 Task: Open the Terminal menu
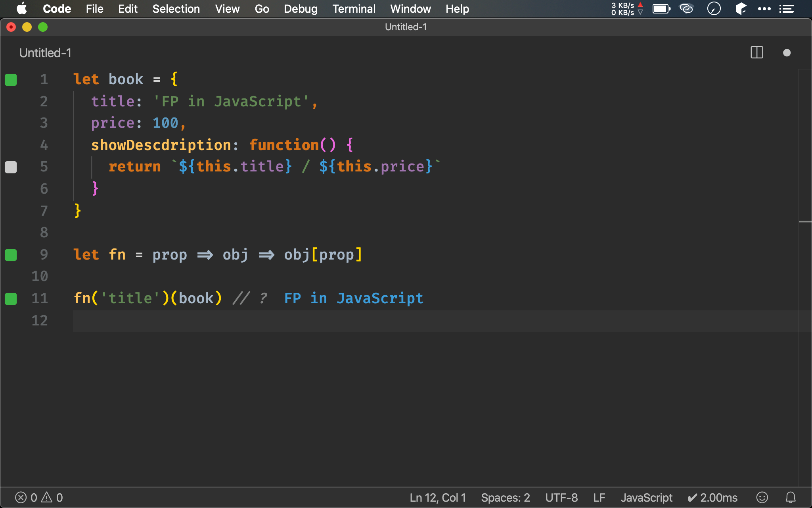(354, 8)
